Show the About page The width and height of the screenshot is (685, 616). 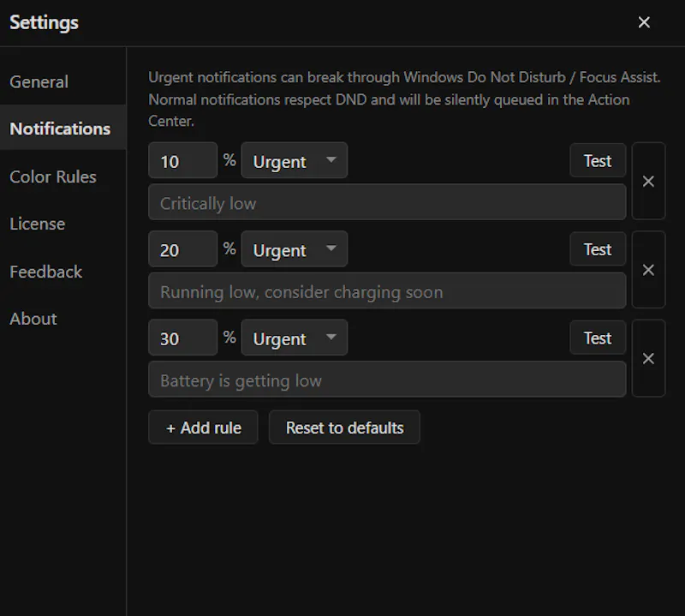63,319
